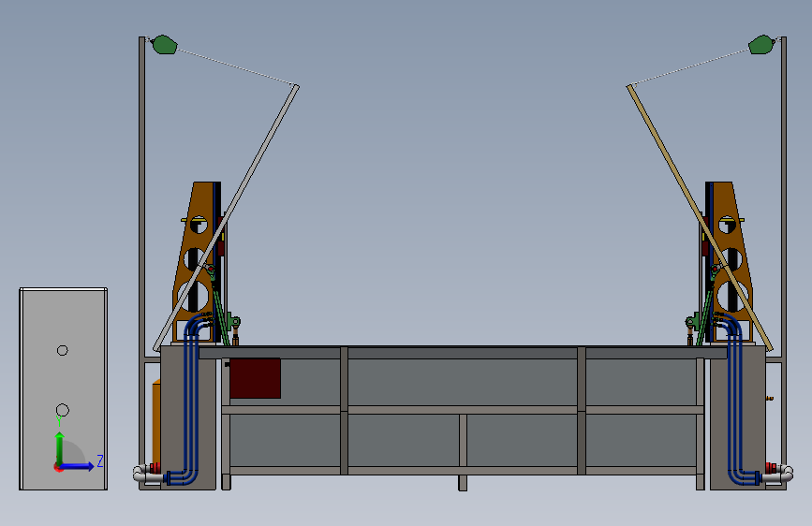
Task: Click the green Y axis of the triad
Action: click(60, 448)
